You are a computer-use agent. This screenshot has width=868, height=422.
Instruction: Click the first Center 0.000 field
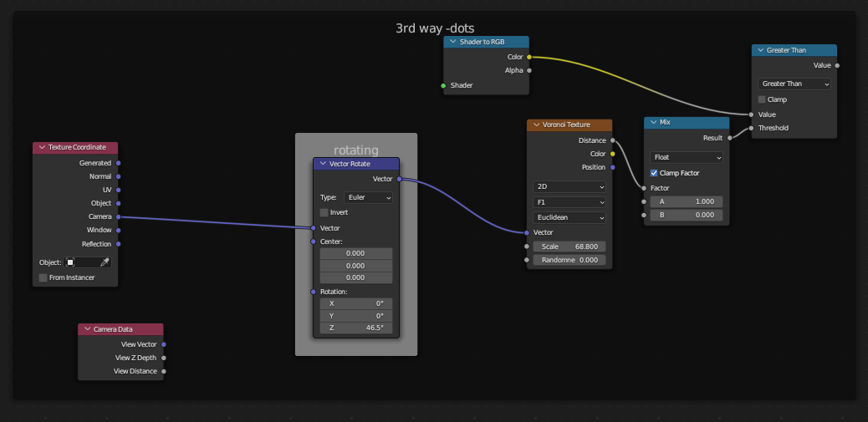356,253
